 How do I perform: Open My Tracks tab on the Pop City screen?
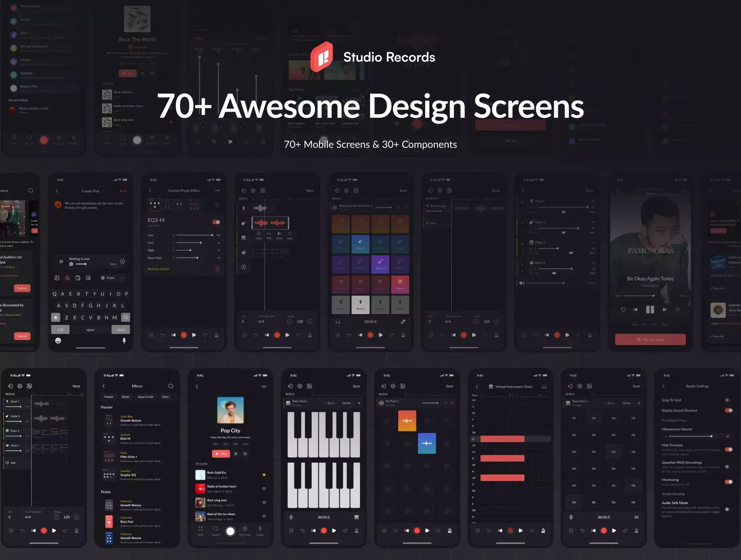click(x=245, y=531)
